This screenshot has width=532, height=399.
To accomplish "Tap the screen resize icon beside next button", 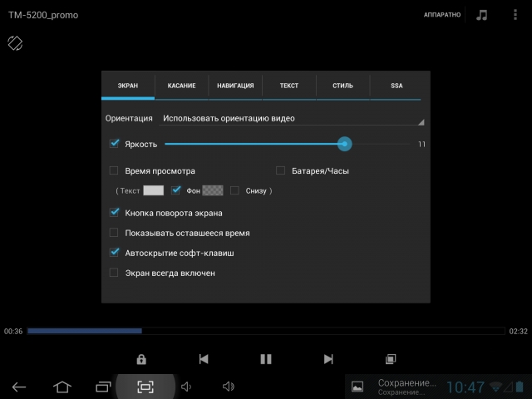I will click(x=390, y=359).
